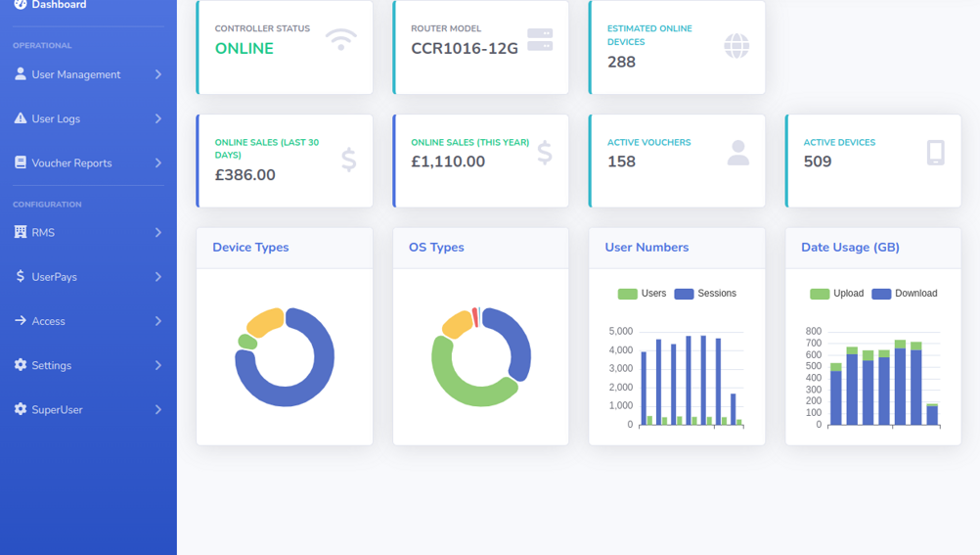Image resolution: width=980 pixels, height=555 pixels.
Task: Toggle the Users legend in User Numbers chart
Action: pyautogui.click(x=642, y=294)
